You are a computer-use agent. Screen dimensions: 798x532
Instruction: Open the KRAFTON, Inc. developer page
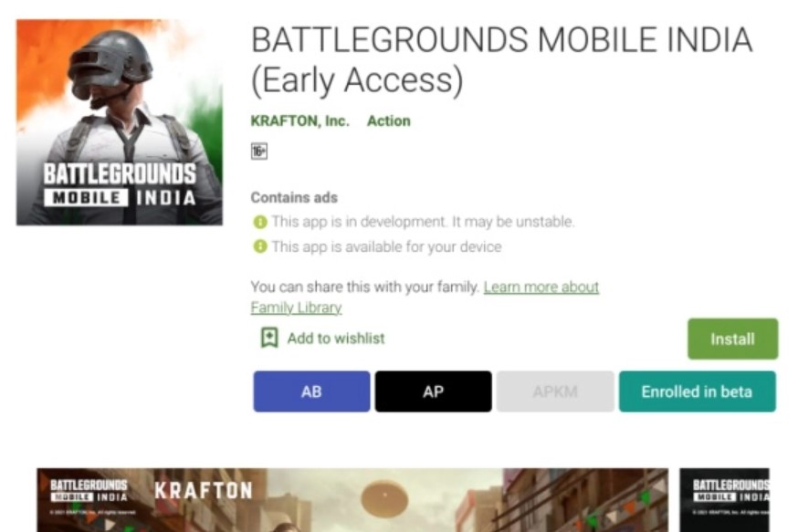(x=299, y=121)
